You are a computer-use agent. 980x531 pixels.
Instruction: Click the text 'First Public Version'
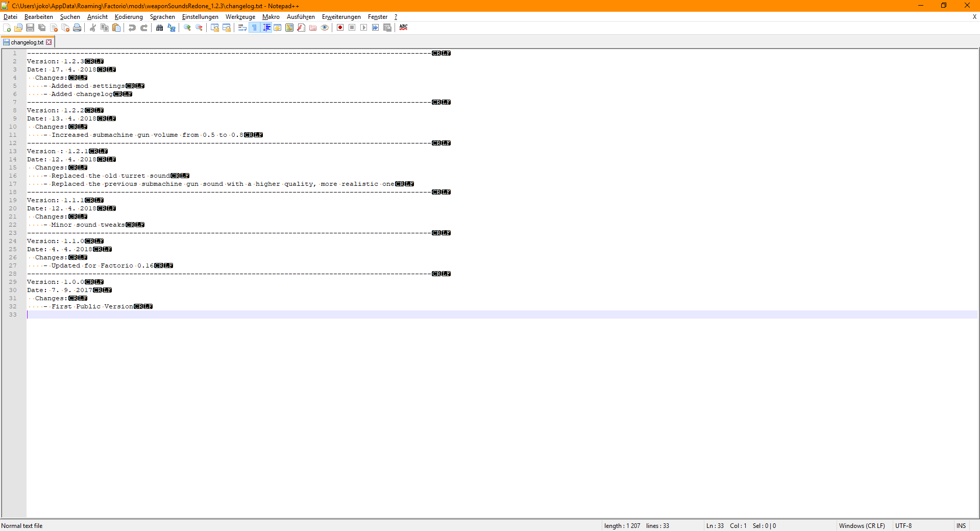tap(92, 306)
